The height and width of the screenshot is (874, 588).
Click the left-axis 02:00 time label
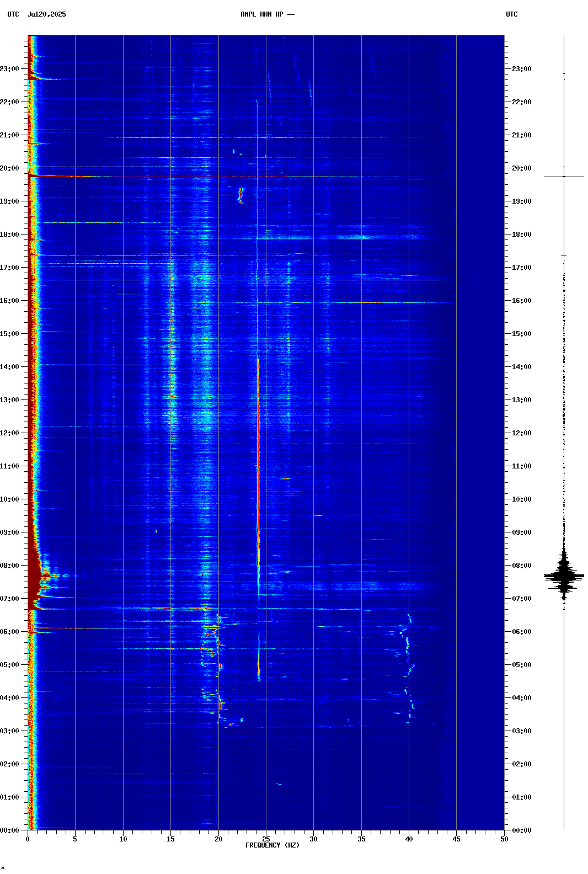pyautogui.click(x=10, y=764)
